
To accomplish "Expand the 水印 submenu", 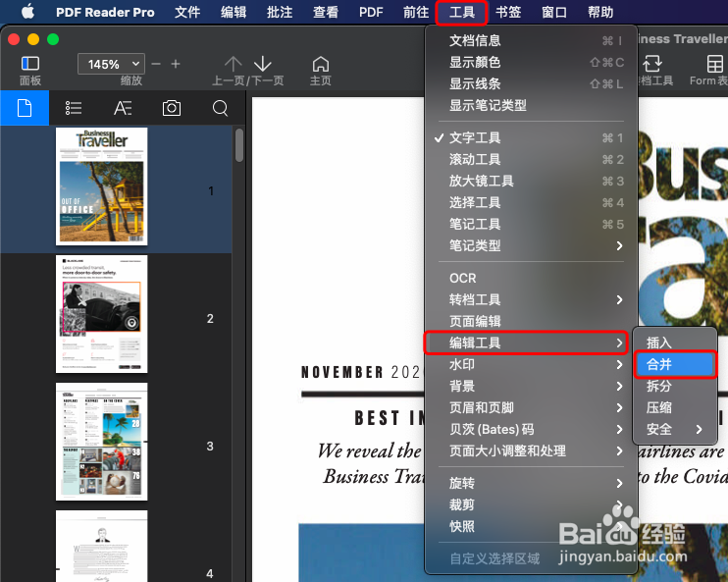I will (531, 365).
